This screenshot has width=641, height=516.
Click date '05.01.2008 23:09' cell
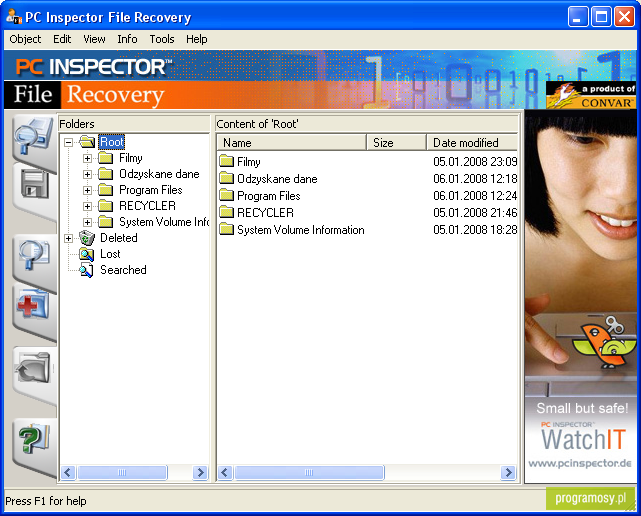475,162
